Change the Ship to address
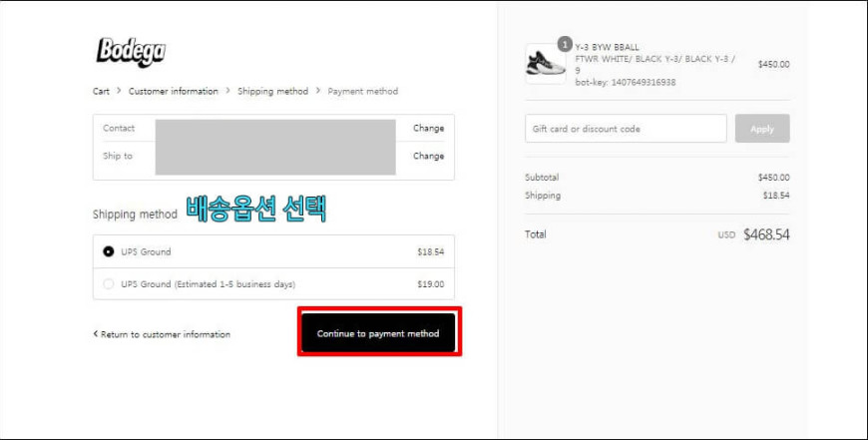Screen dimensions: 868x440 coord(428,156)
